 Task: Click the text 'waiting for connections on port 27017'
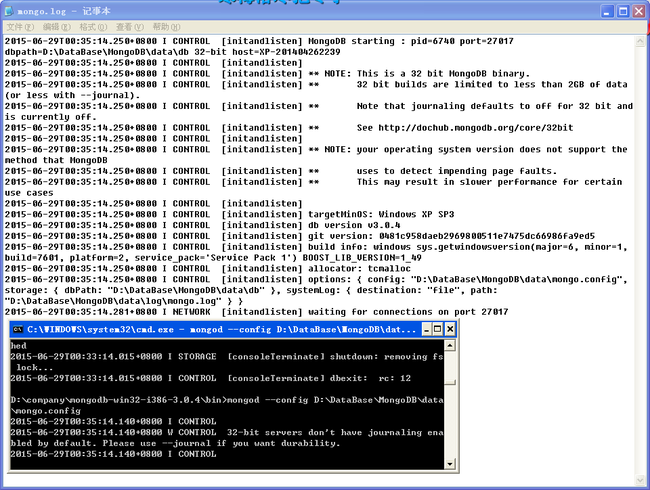point(408,312)
